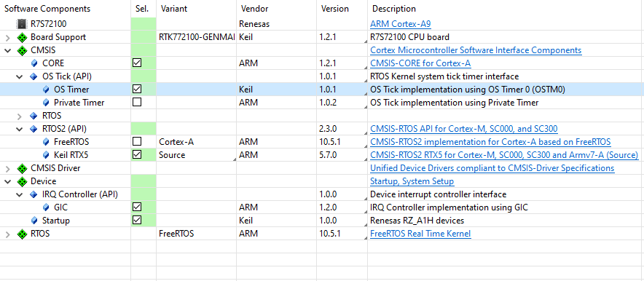This screenshot has height=281, width=644.
Task: Click the Board Support green diamond icon
Action: pos(22,37)
